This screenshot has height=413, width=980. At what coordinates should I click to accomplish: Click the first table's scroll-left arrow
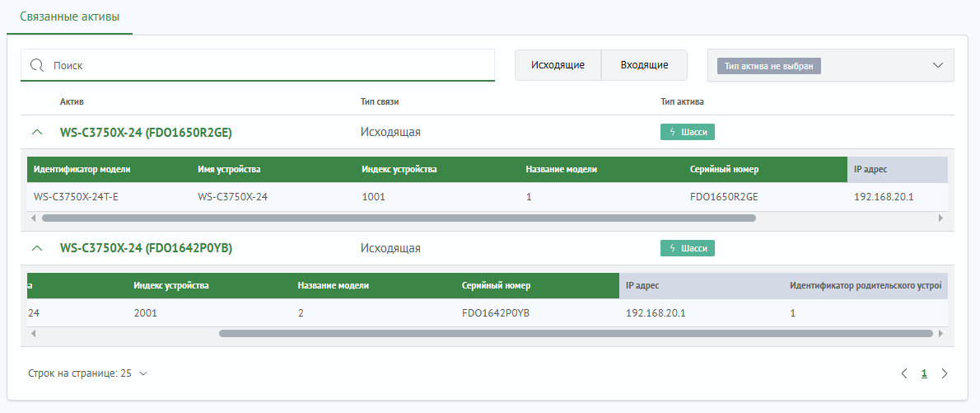point(33,218)
